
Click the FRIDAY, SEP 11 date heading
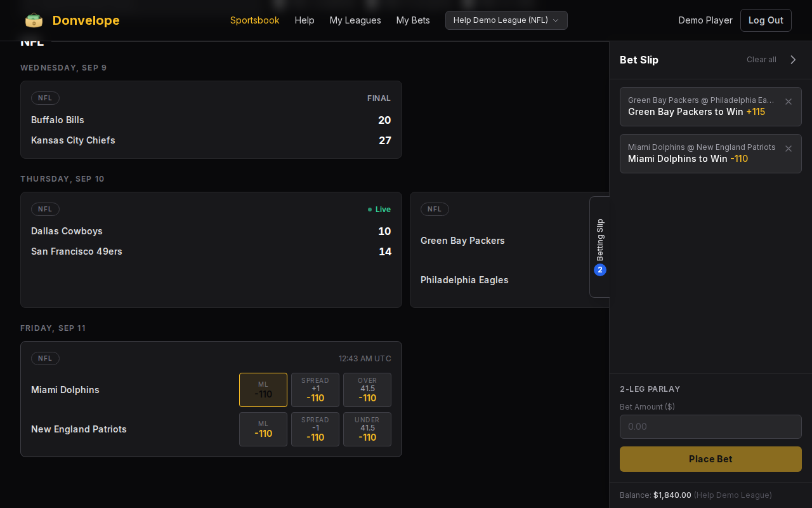53,328
